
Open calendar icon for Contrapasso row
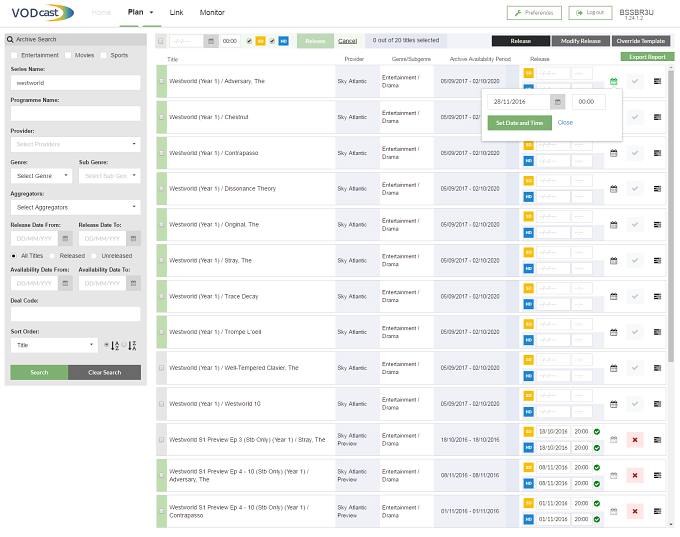613,153
